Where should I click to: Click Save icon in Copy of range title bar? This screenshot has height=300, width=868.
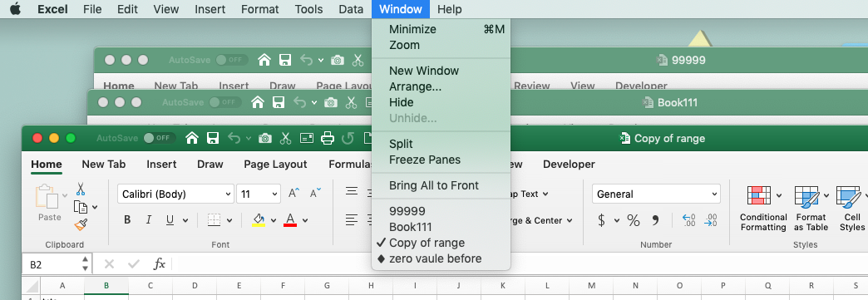click(x=212, y=138)
